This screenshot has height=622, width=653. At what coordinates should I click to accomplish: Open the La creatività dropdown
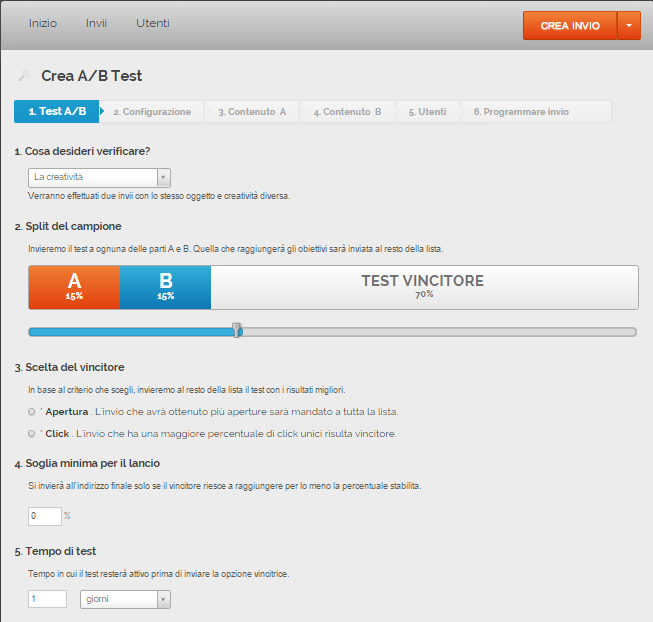100,178
